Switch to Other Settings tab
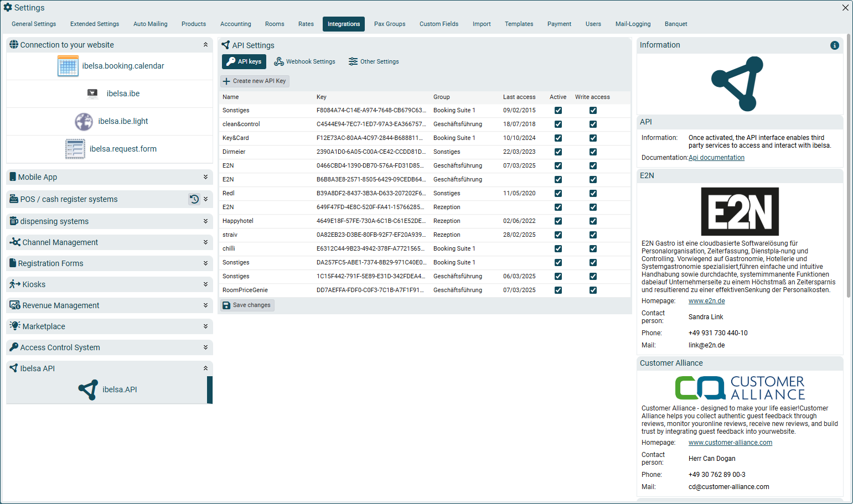Viewport: 853px width, 504px height. 374,61
